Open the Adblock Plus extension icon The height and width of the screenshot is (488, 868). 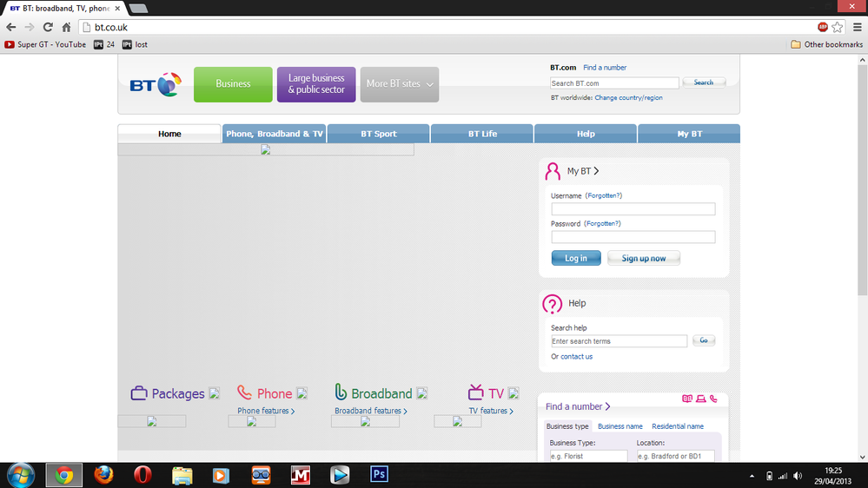point(823,27)
